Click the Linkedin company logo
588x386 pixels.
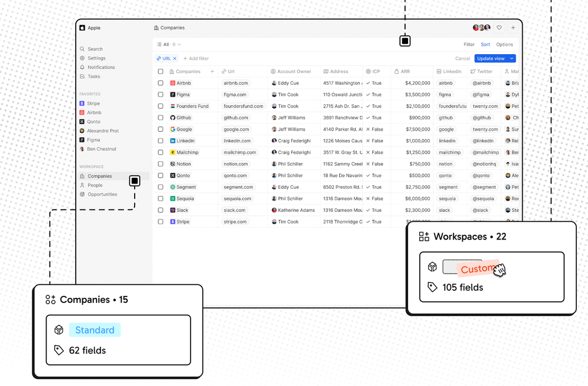pyautogui.click(x=172, y=141)
